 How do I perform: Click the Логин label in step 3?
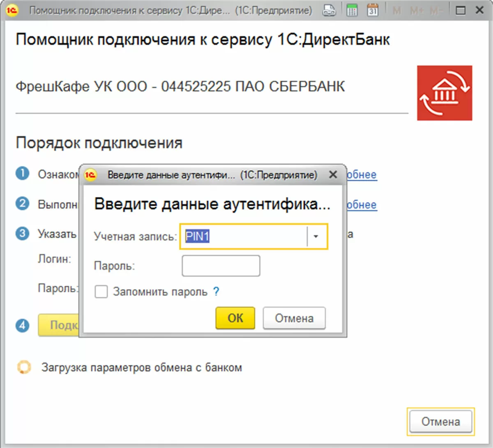[x=55, y=259]
